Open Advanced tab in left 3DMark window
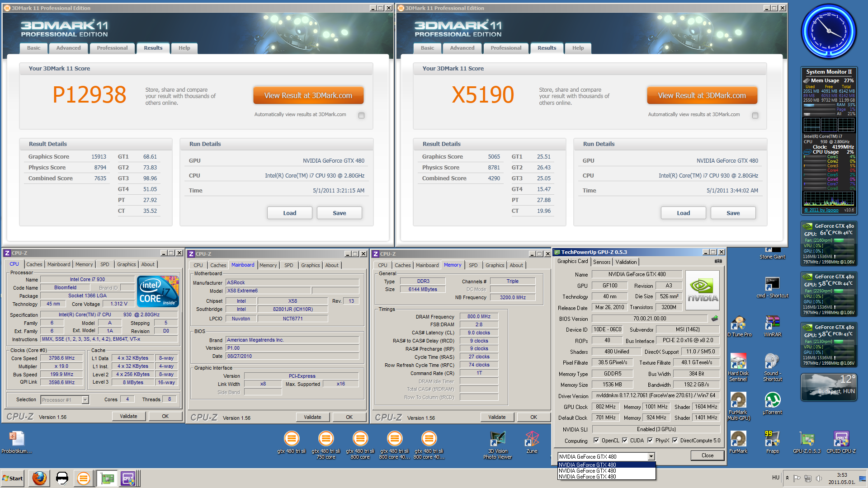The image size is (868, 488). pos(68,48)
